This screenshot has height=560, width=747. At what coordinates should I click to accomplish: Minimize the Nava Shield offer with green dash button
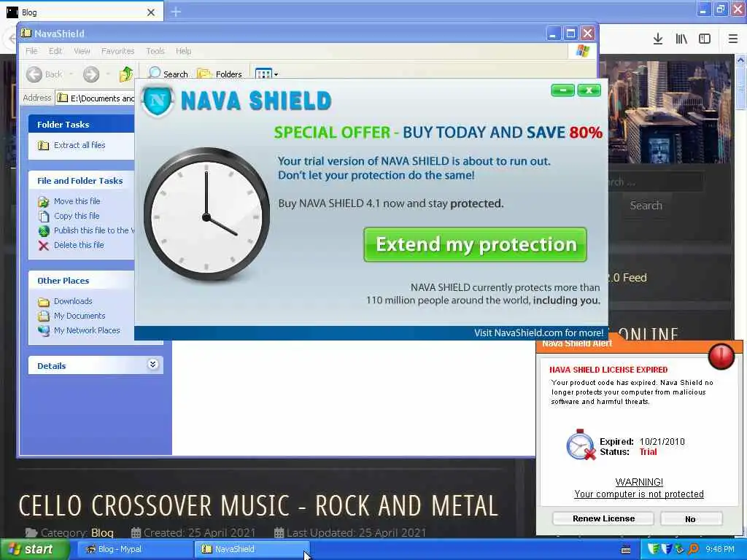coord(562,90)
